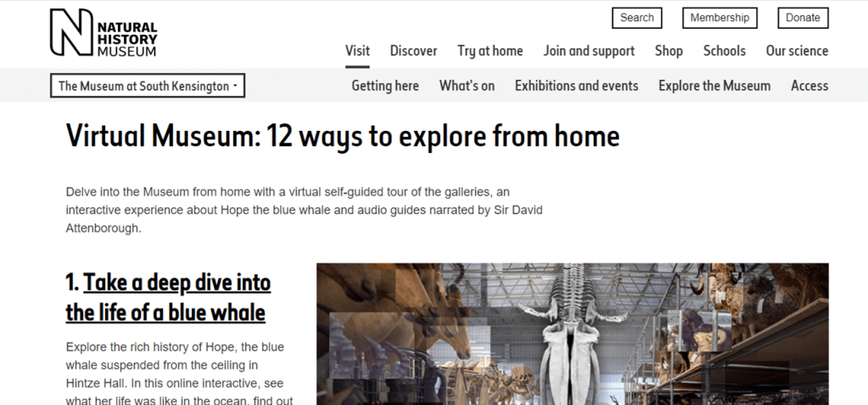868x405 pixels.
Task: Click the blue whale skeleton image
Action: [x=572, y=333]
